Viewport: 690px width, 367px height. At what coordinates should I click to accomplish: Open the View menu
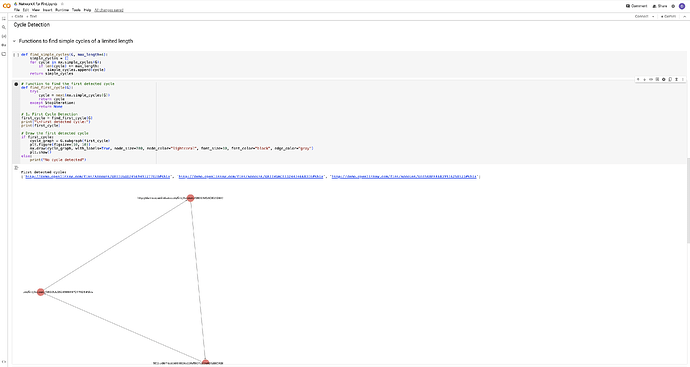[x=36, y=10]
